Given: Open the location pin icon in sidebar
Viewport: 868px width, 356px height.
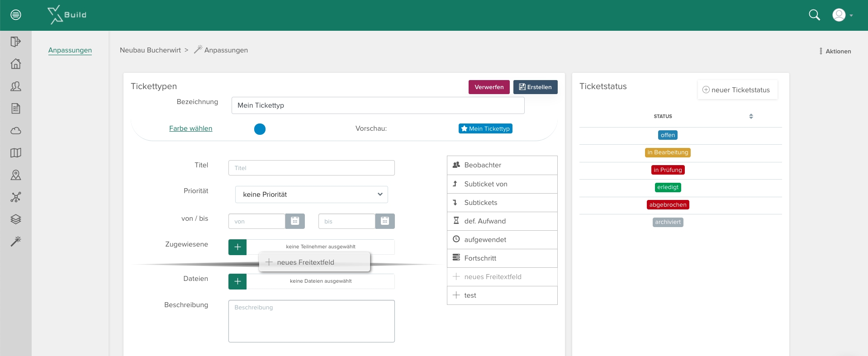Looking at the screenshot, I should [x=16, y=175].
